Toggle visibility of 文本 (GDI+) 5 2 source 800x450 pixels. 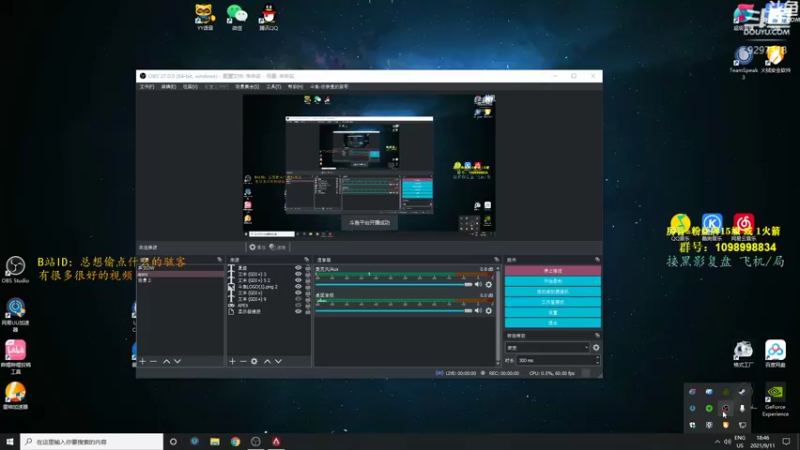coord(298,280)
